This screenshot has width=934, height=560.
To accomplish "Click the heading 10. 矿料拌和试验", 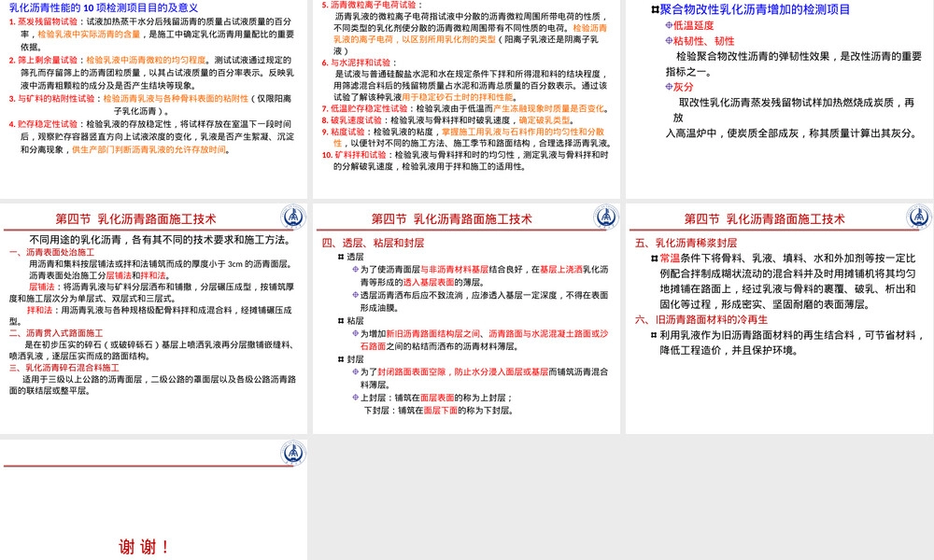I will (354, 155).
